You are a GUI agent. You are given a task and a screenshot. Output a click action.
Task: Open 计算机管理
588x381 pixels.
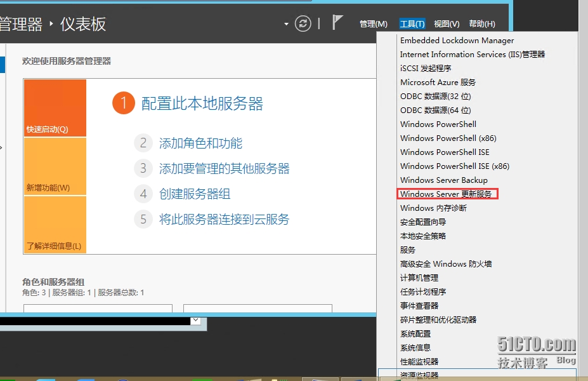[419, 277]
